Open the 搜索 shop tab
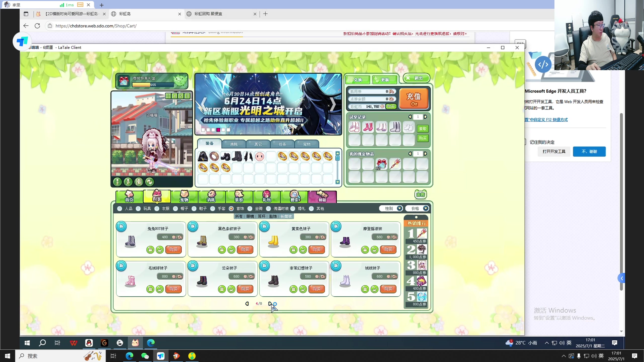 (x=294, y=197)
